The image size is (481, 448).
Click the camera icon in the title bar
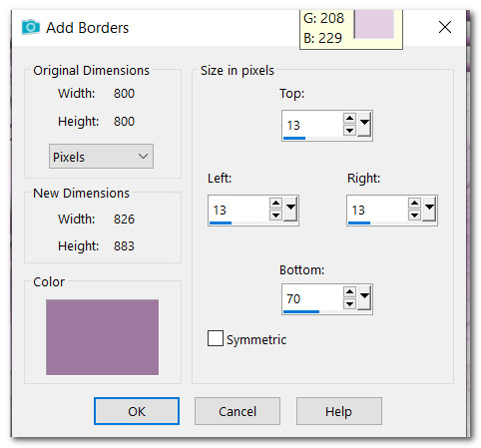click(x=31, y=27)
